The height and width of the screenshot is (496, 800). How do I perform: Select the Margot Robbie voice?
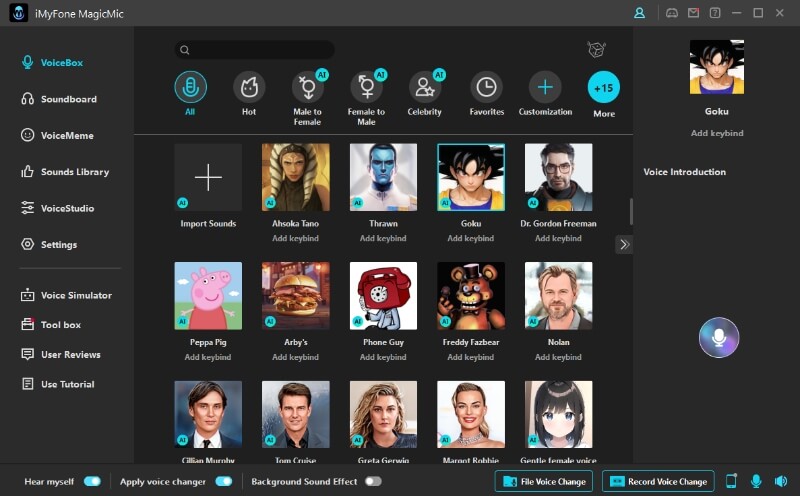click(x=471, y=414)
